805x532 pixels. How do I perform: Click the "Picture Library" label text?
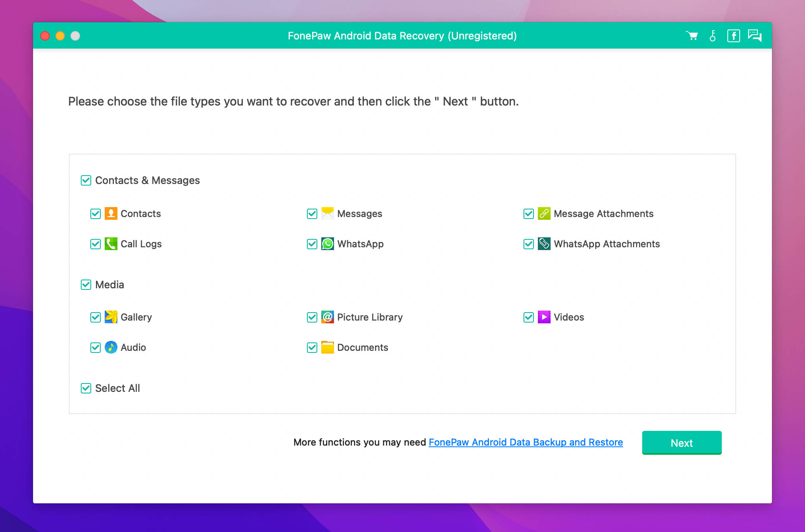(x=370, y=317)
